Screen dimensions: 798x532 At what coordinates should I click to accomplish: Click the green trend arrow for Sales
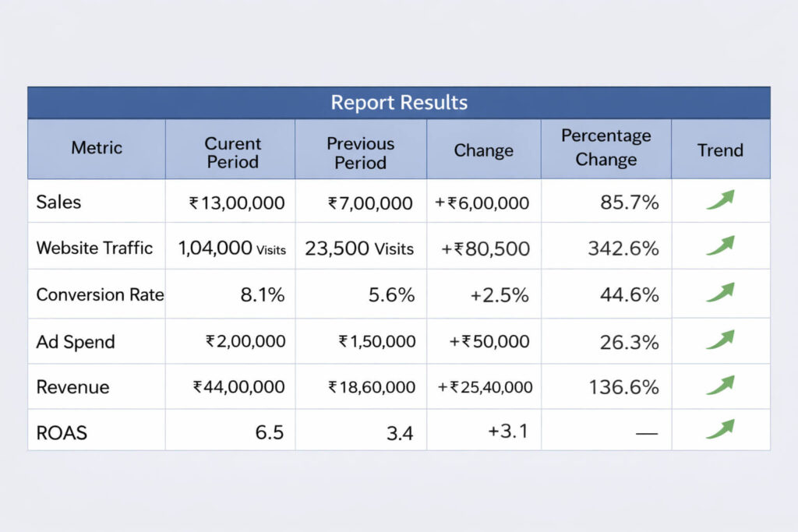(720, 201)
